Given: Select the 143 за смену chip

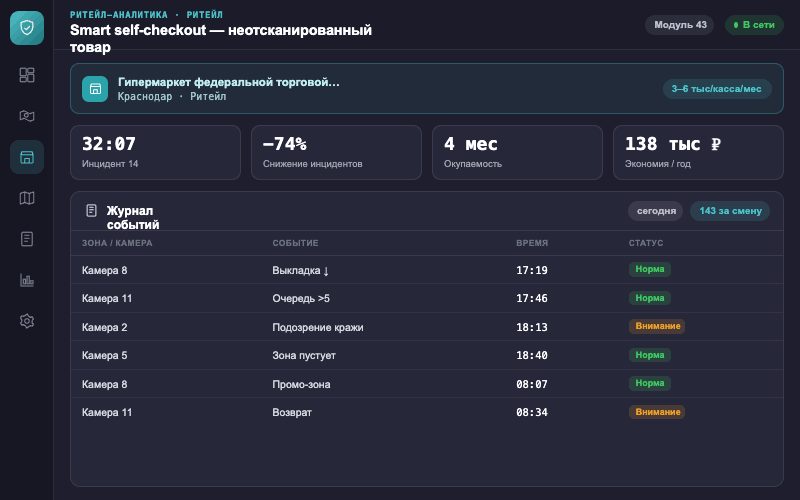Looking at the screenshot, I should (x=730, y=211).
